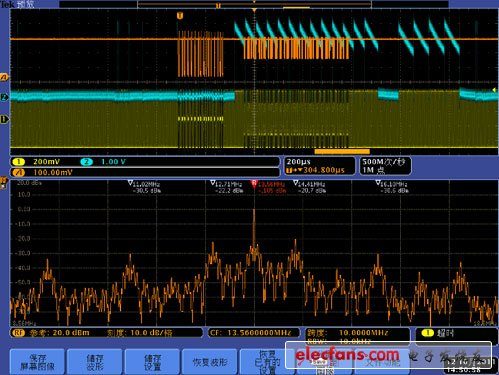Click the orange trigger marker above the waveform
The width and height of the screenshot is (499, 375).
coord(180,16)
